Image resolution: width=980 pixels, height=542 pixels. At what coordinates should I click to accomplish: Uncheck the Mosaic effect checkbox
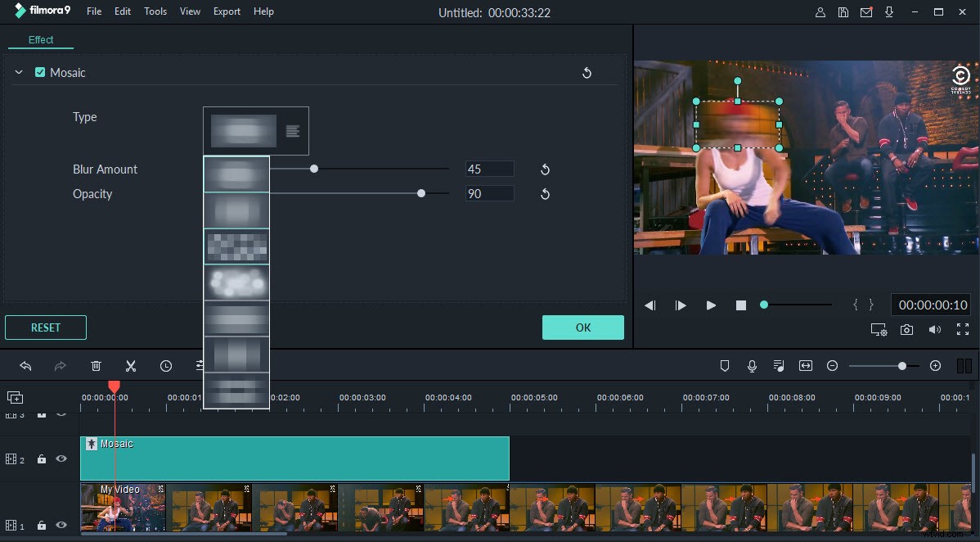[x=40, y=72]
